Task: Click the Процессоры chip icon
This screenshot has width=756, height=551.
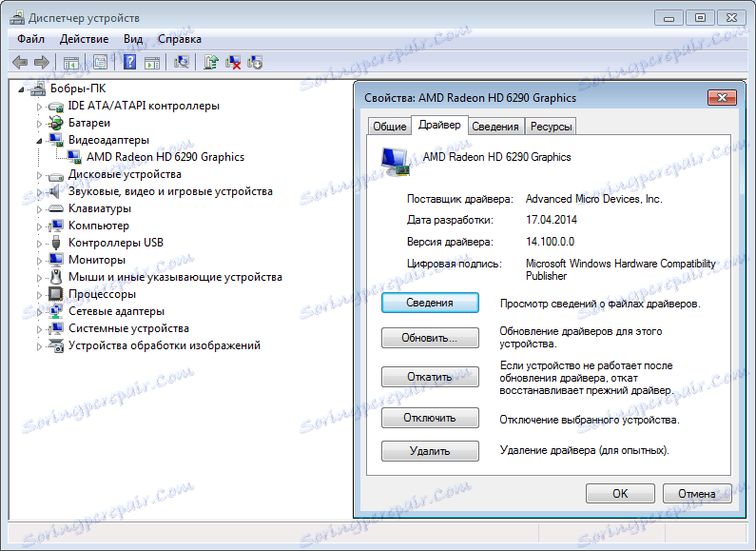Action: point(56,294)
